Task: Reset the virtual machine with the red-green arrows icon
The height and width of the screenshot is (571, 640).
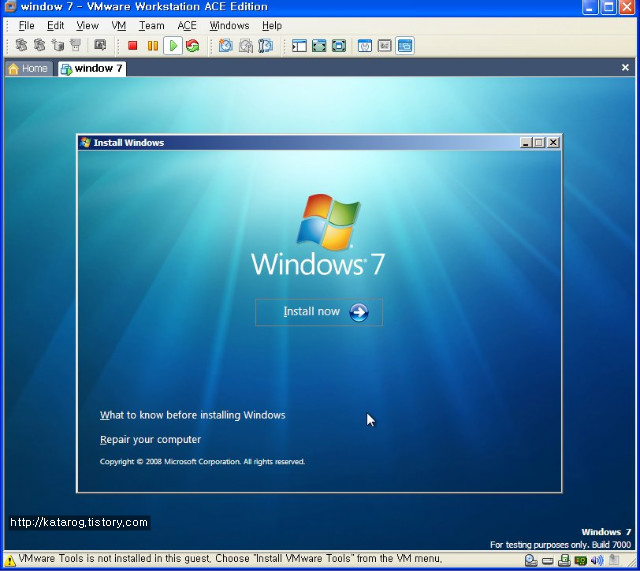Action: [x=193, y=45]
